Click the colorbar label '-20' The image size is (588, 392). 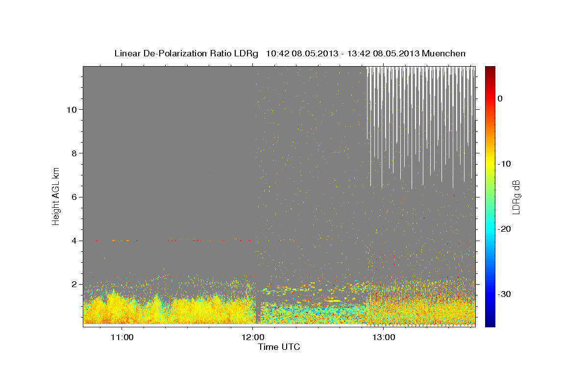click(504, 229)
